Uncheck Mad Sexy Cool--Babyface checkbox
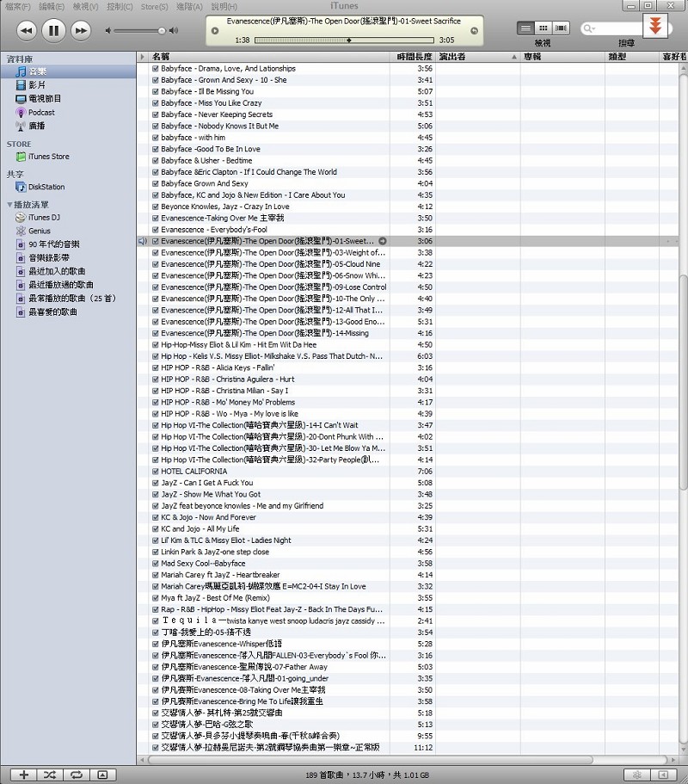 [156, 564]
